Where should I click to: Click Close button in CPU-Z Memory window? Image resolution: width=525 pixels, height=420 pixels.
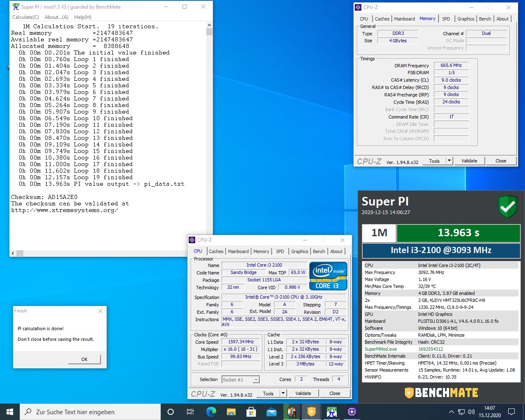point(501,161)
